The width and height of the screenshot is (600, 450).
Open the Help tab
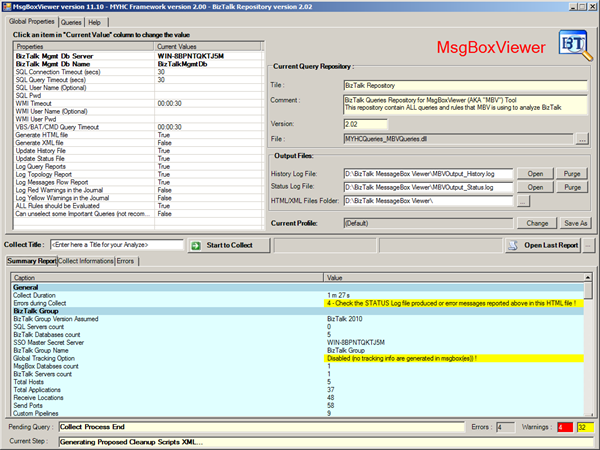click(94, 21)
